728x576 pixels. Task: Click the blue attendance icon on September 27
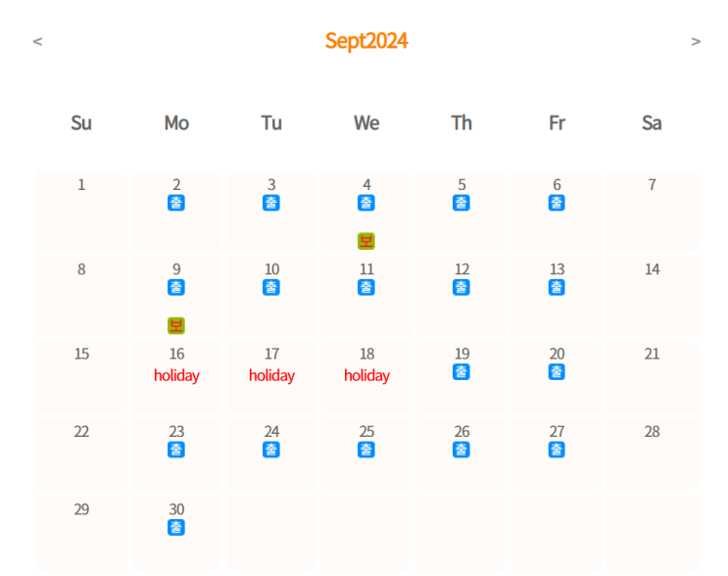[x=557, y=450]
